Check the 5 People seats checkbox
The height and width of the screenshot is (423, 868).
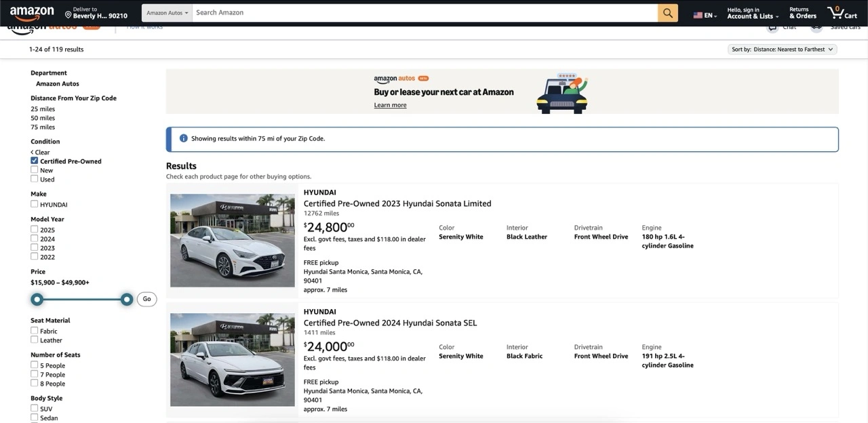click(34, 365)
